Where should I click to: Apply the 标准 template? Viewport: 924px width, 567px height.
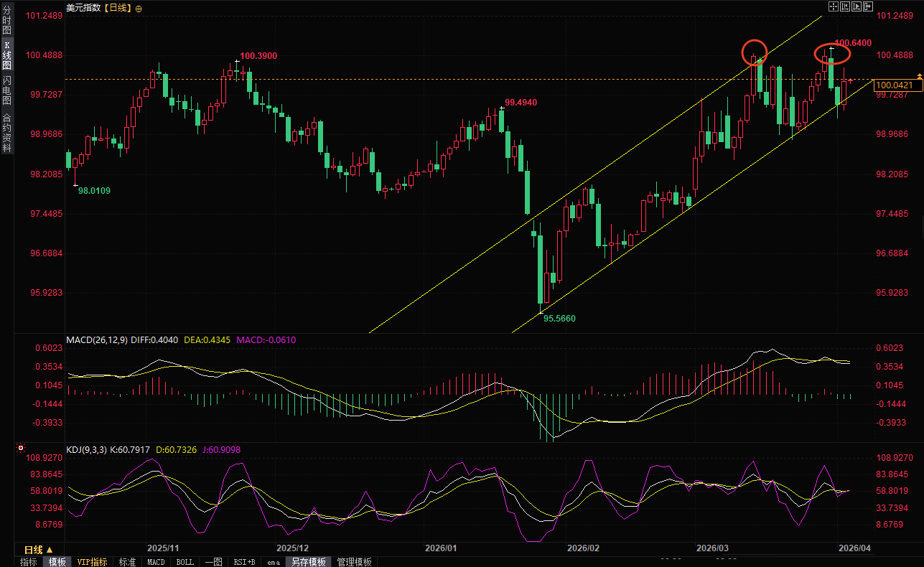pos(127,562)
